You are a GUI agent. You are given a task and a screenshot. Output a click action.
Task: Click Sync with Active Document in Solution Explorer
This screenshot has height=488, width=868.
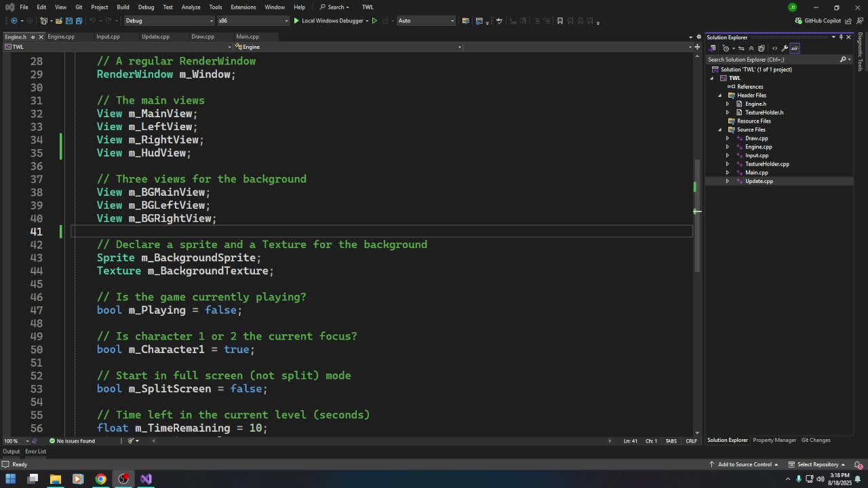point(741,48)
